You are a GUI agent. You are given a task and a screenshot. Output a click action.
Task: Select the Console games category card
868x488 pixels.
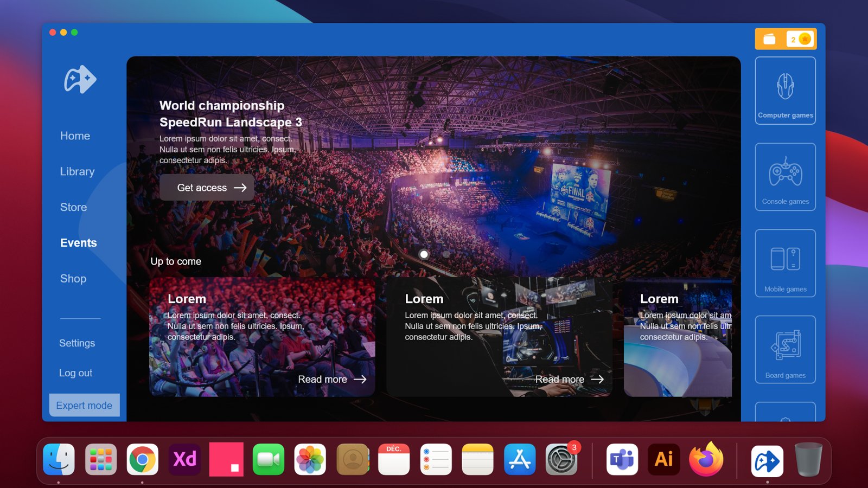785,177
